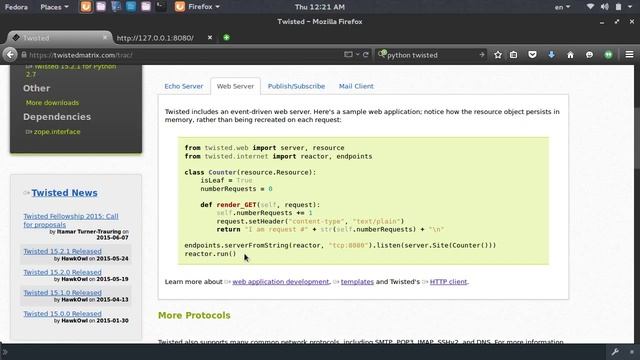Open a new tab with the green plus
This screenshot has width=640, height=360.
tap(226, 38)
